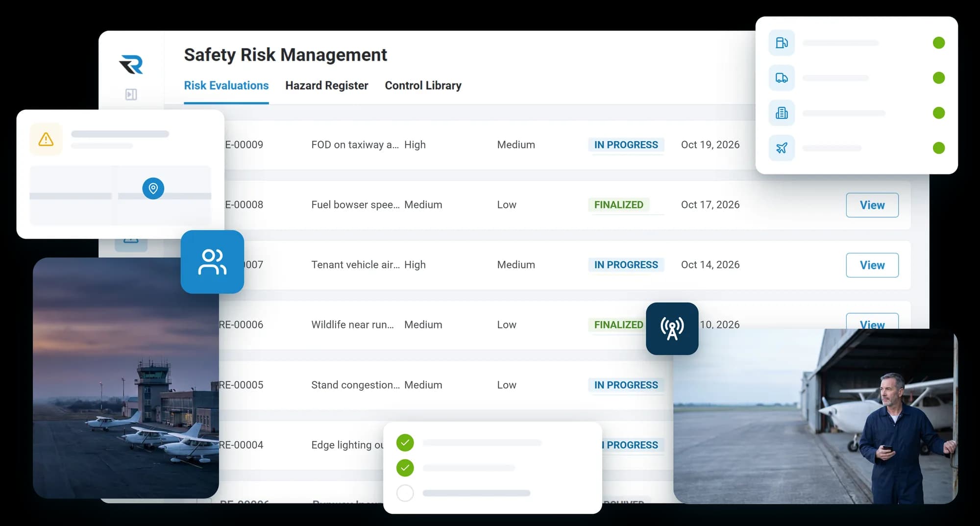Screen dimensions: 980x526
Task: Click the yellow warning triangle icon
Action: point(46,139)
